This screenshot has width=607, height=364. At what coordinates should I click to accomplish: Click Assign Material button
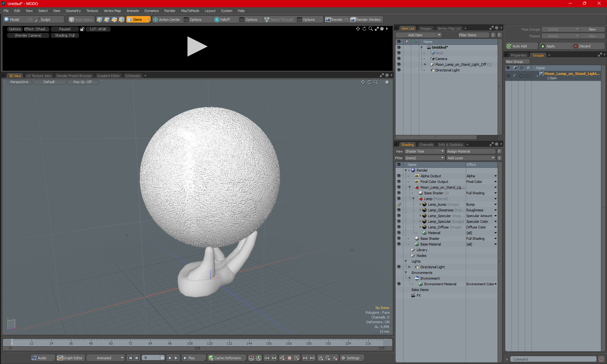pos(471,151)
